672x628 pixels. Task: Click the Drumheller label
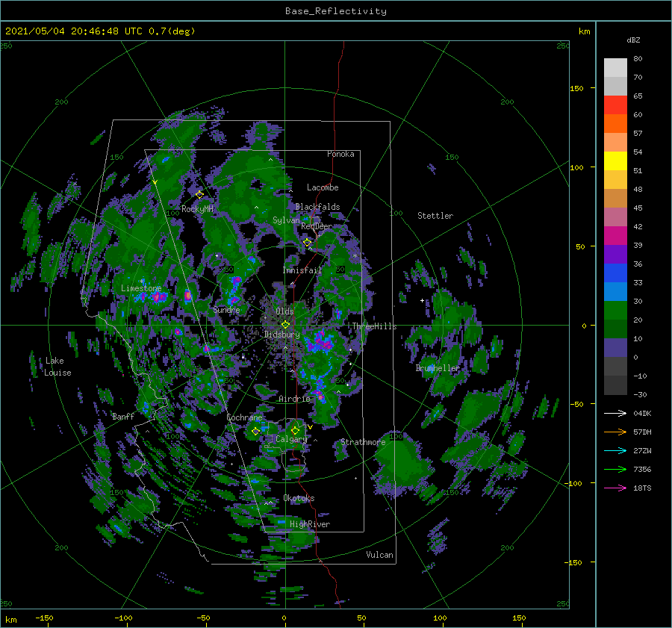[438, 368]
